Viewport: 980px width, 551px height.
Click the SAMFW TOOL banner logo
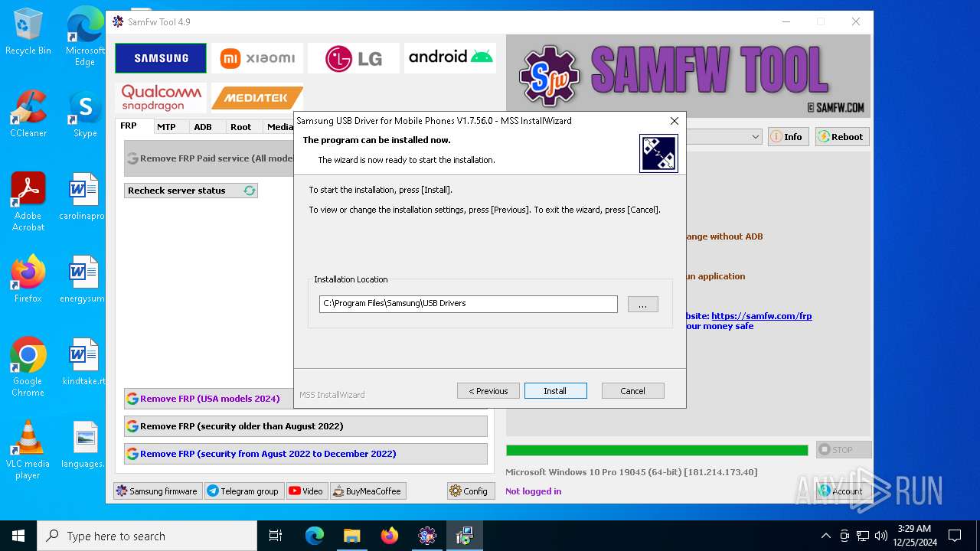coord(688,76)
